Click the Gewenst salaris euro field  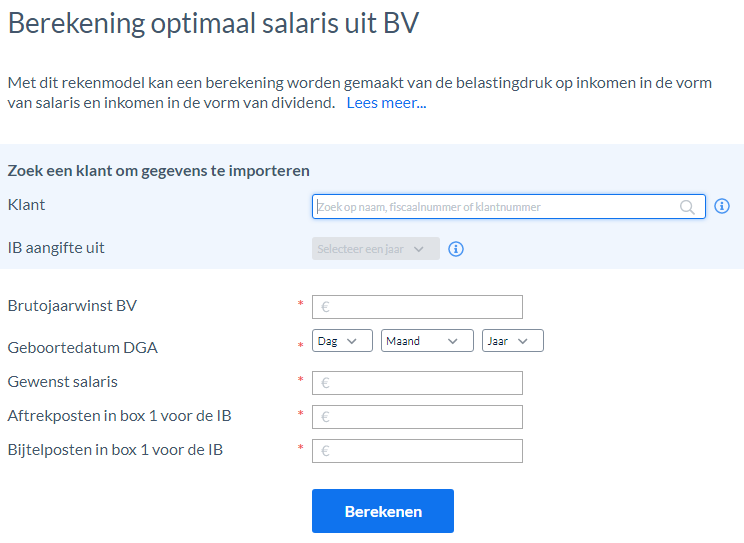[x=417, y=383]
